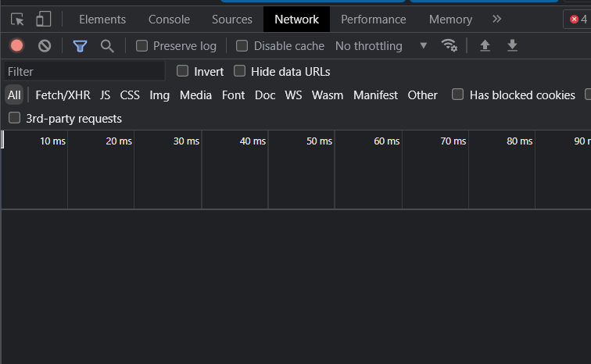Clear the network log

[45, 46]
